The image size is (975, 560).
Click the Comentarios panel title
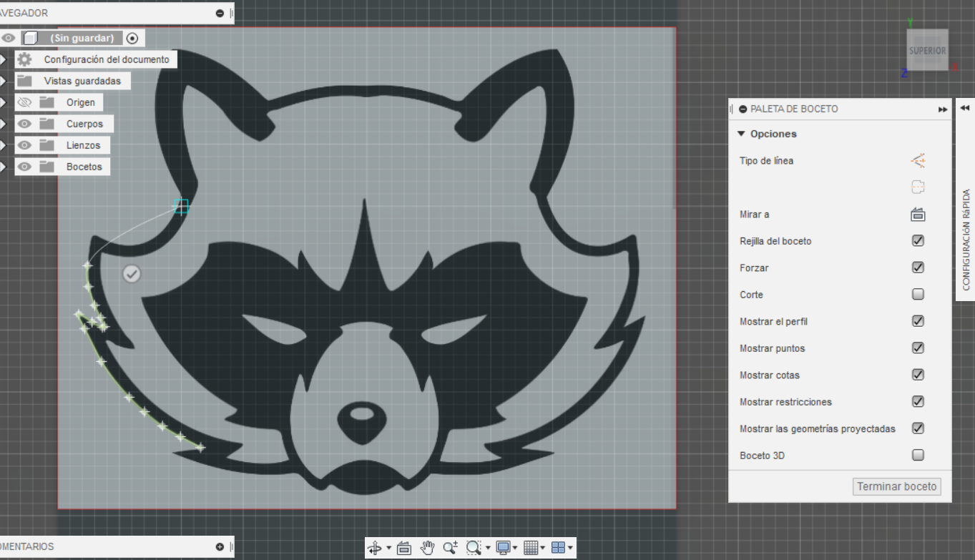pos(26,546)
